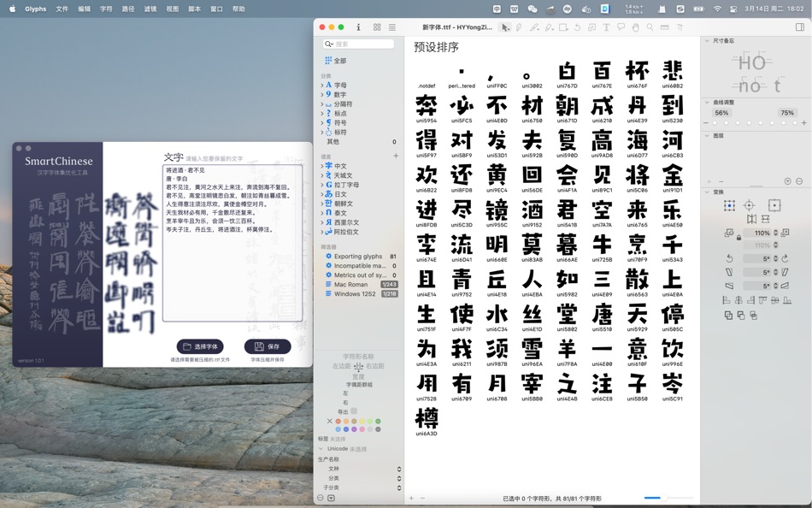The width and height of the screenshot is (812, 508).
Task: Switch to grid view icon
Action: pyautogui.click(x=377, y=27)
